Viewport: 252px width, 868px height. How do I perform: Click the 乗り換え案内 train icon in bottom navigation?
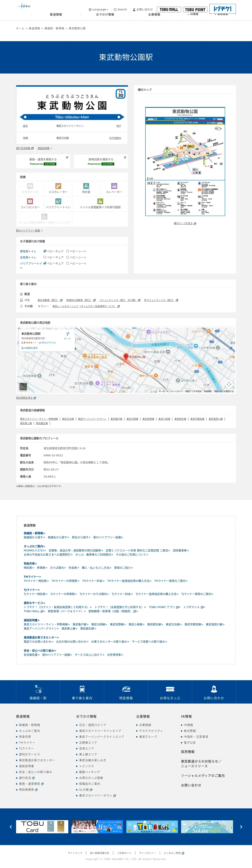point(82,689)
